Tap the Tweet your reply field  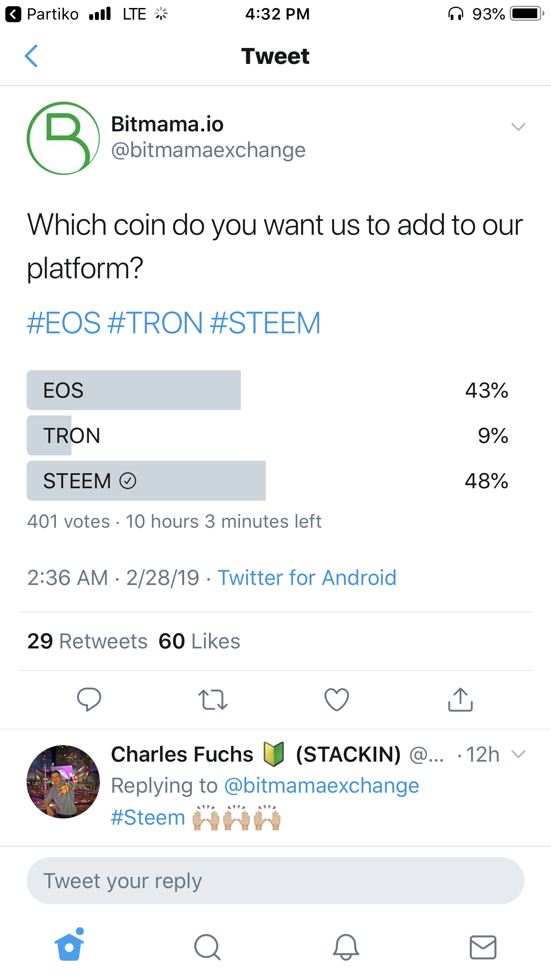(275, 881)
